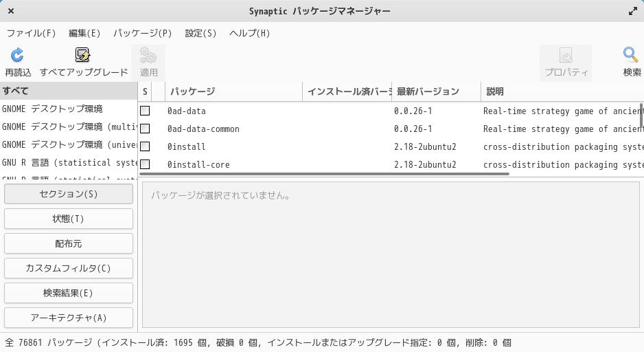
Task: Select GNOME デスクトップ環境 (universe) section
Action: pyautogui.click(x=69, y=145)
